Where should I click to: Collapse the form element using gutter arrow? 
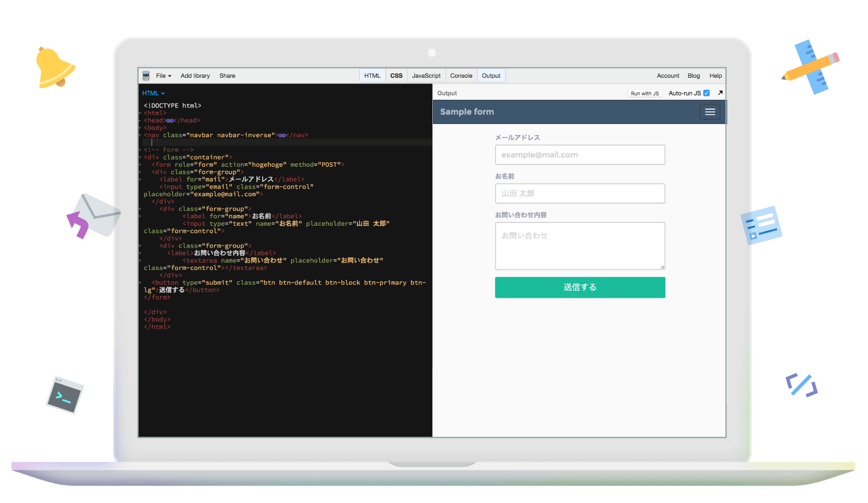click(140, 165)
